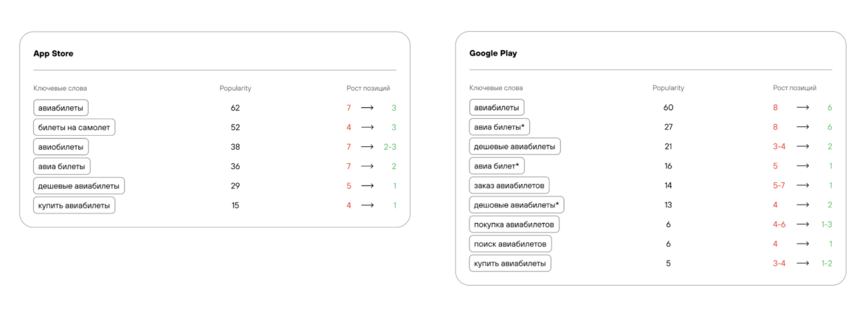Click the arrow in Google Play "авиа билет*" row

(802, 166)
